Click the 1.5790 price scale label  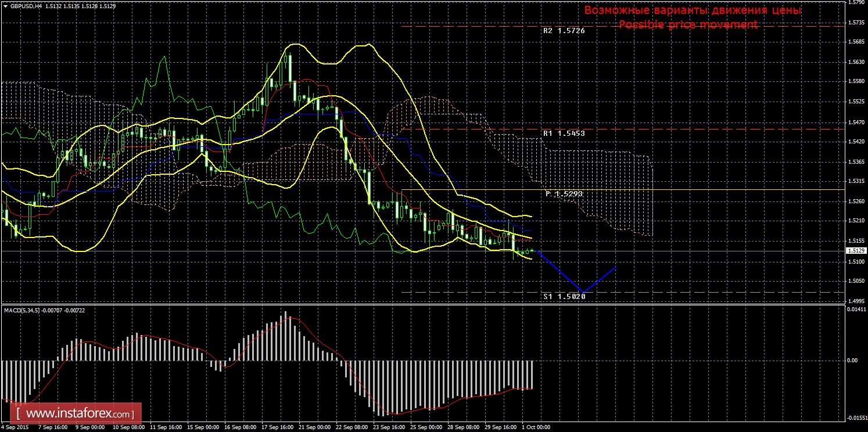coord(855,3)
